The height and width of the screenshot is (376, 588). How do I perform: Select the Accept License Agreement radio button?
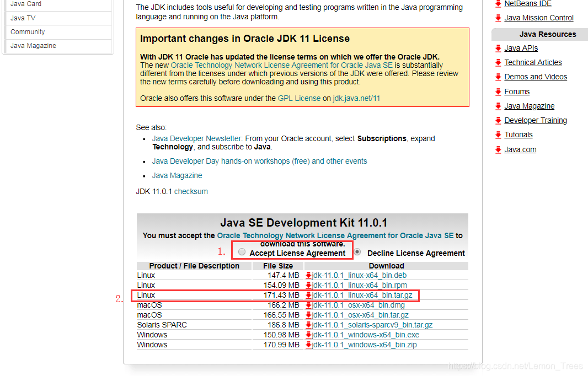(x=242, y=252)
